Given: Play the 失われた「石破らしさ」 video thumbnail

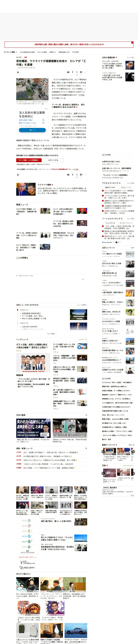Looking at the screenshot, I should coord(34,428).
